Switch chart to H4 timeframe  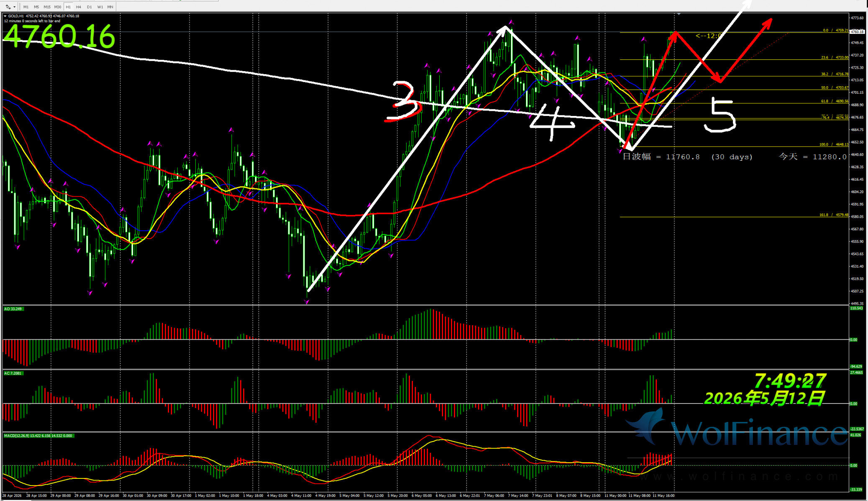(x=79, y=7)
